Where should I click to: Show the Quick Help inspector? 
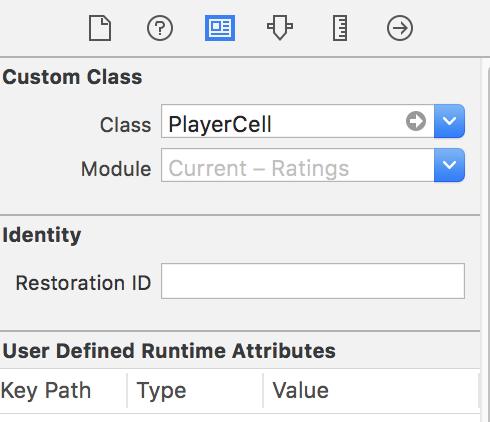[160, 28]
